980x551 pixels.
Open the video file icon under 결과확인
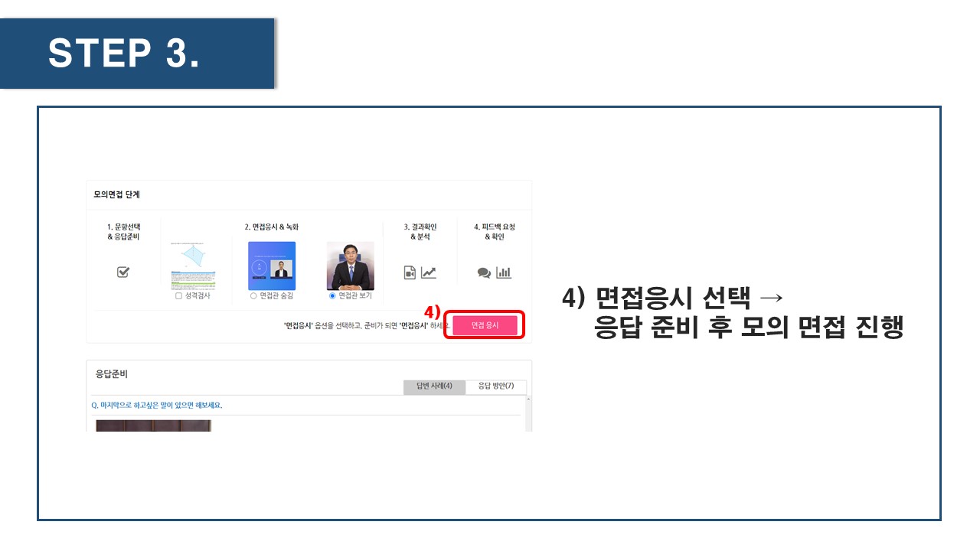[410, 272]
